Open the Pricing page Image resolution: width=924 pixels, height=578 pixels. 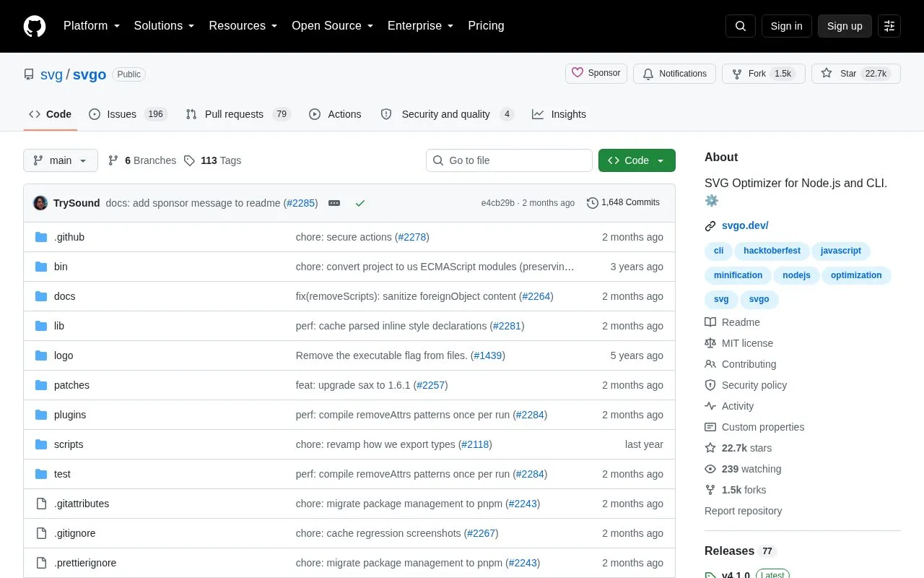click(x=486, y=26)
